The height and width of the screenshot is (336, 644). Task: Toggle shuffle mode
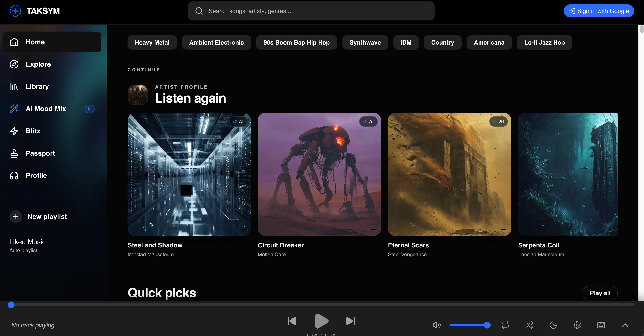click(x=529, y=325)
